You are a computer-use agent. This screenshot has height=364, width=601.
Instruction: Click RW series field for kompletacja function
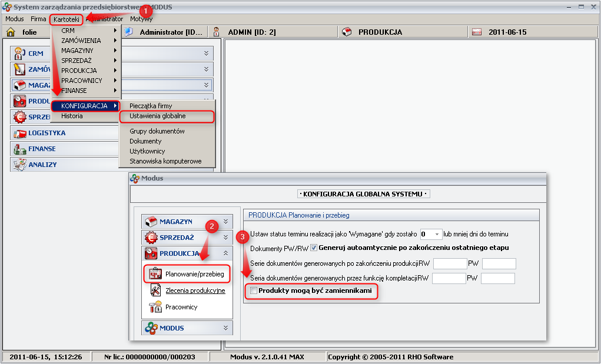point(449,278)
